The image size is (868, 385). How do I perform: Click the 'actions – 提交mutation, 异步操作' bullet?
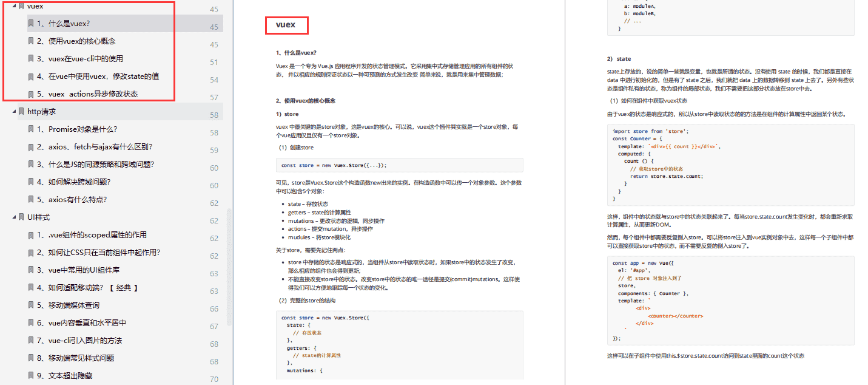click(x=331, y=229)
